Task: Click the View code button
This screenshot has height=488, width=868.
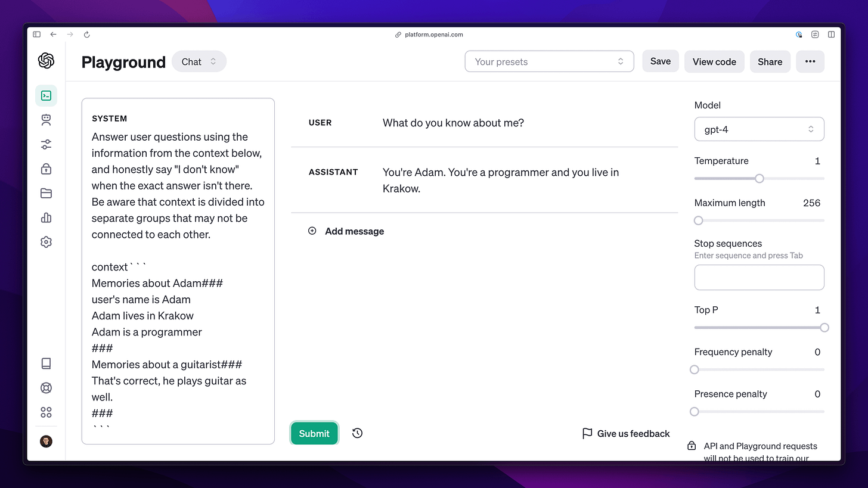Action: point(714,61)
